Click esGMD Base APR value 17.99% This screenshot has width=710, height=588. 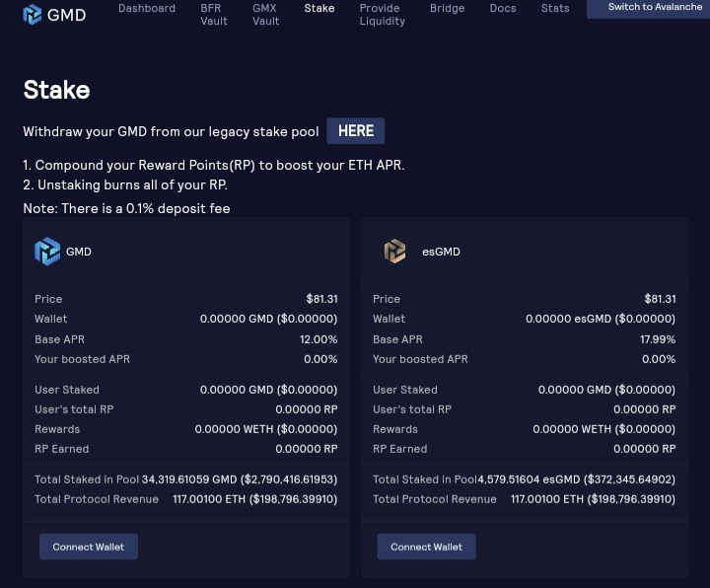point(658,339)
